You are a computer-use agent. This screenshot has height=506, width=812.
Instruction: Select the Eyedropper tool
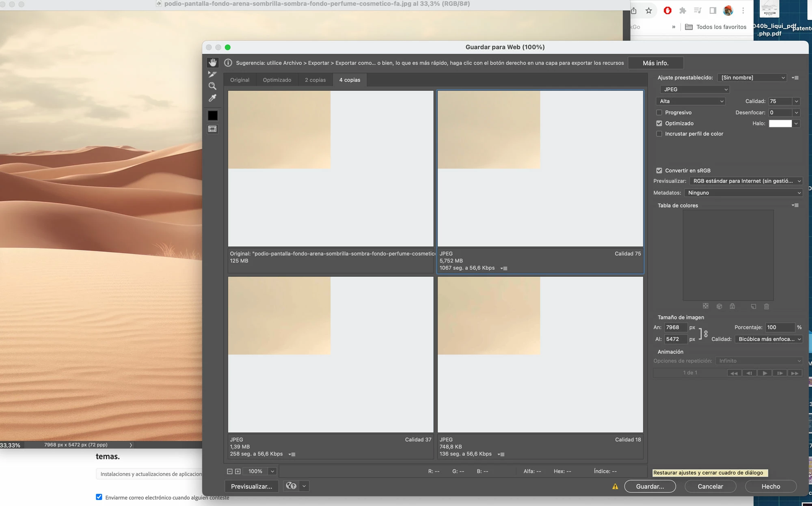212,98
